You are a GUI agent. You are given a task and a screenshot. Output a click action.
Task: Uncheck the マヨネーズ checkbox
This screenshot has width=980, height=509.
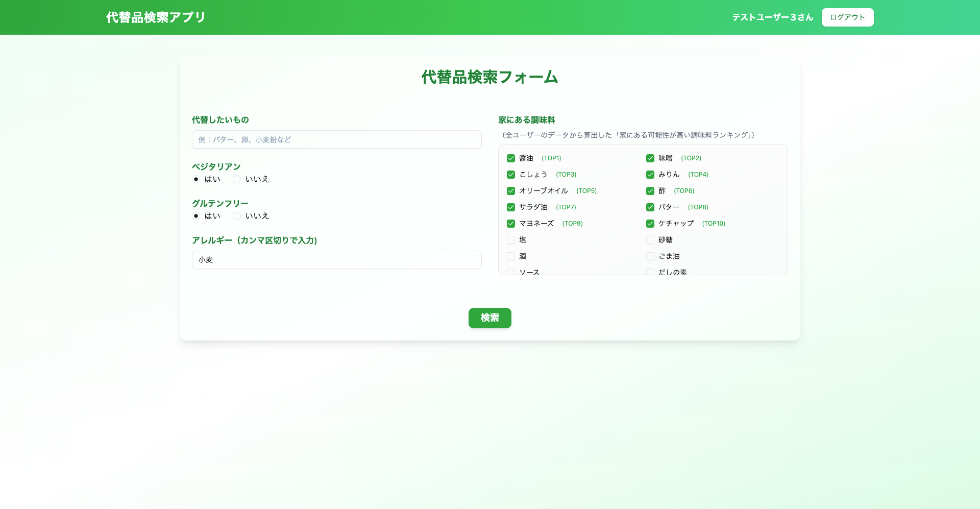coord(511,224)
